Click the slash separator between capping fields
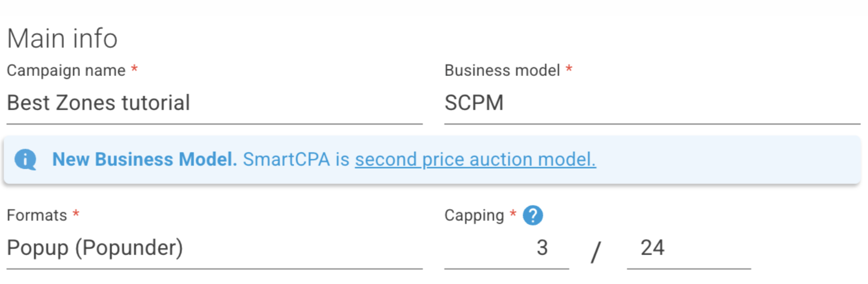The height and width of the screenshot is (284, 868). pyautogui.click(x=595, y=252)
